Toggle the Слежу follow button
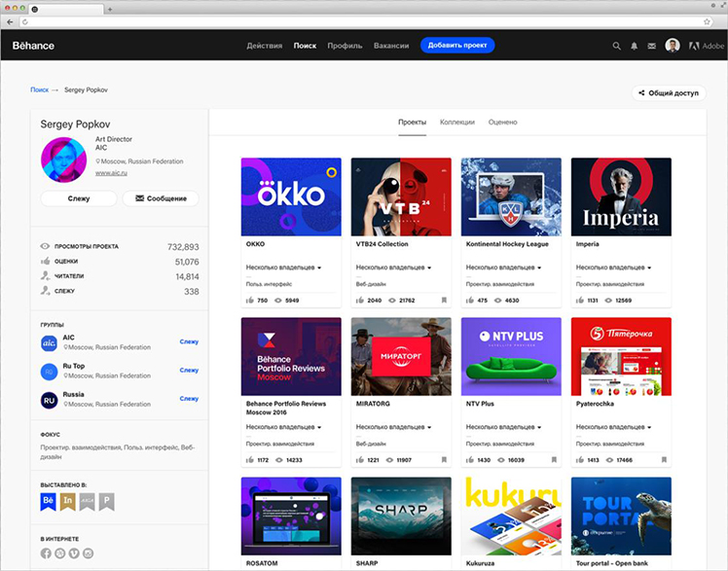 click(79, 198)
